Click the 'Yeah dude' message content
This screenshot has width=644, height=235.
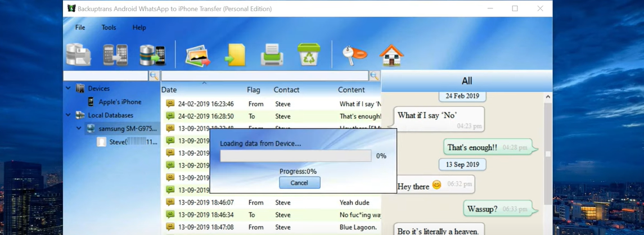click(354, 202)
